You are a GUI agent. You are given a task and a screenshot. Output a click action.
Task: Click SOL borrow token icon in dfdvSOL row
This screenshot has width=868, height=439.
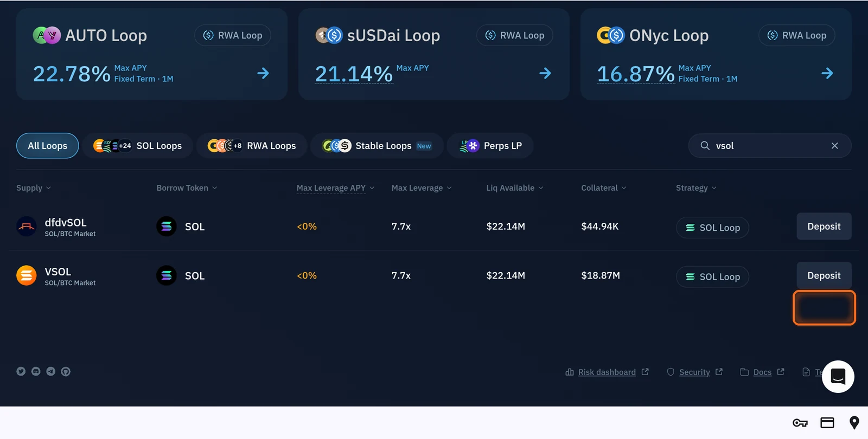click(x=167, y=227)
